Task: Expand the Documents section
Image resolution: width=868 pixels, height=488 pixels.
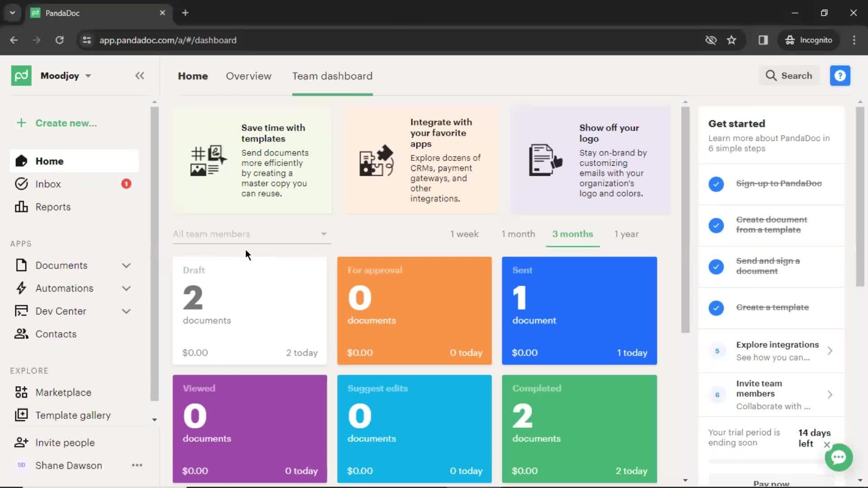Action: (x=127, y=265)
